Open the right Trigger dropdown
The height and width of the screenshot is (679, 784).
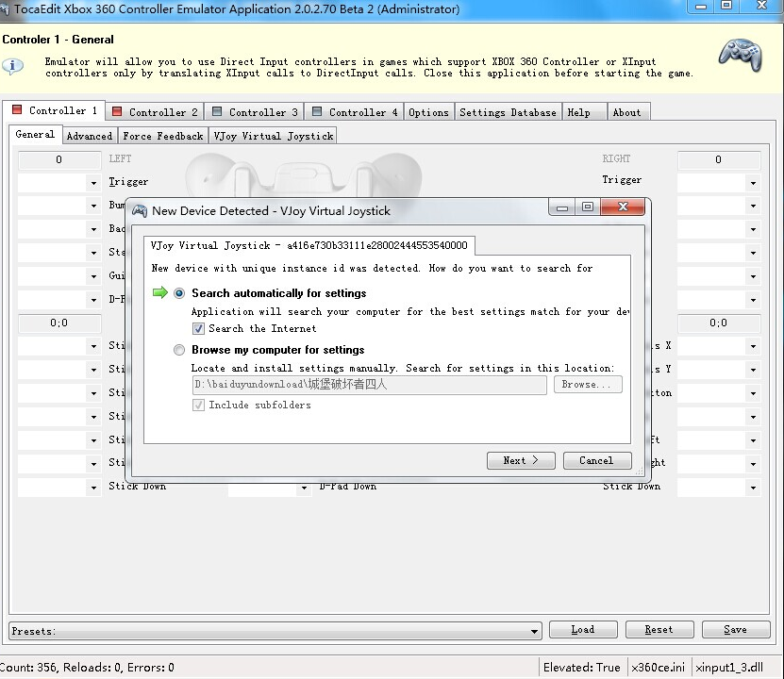[753, 183]
